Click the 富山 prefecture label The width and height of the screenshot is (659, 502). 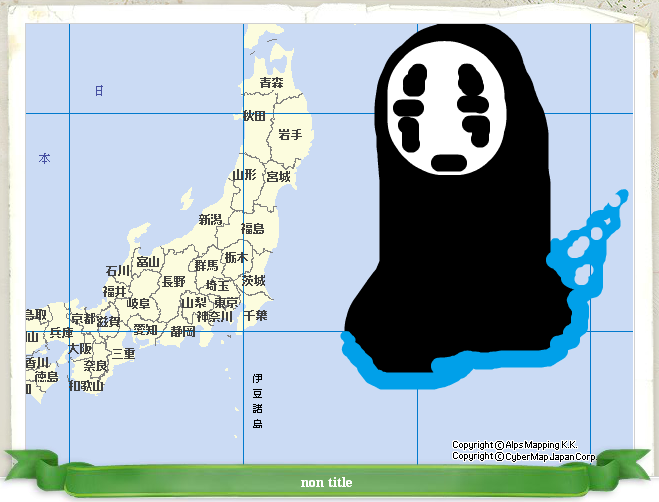click(148, 262)
